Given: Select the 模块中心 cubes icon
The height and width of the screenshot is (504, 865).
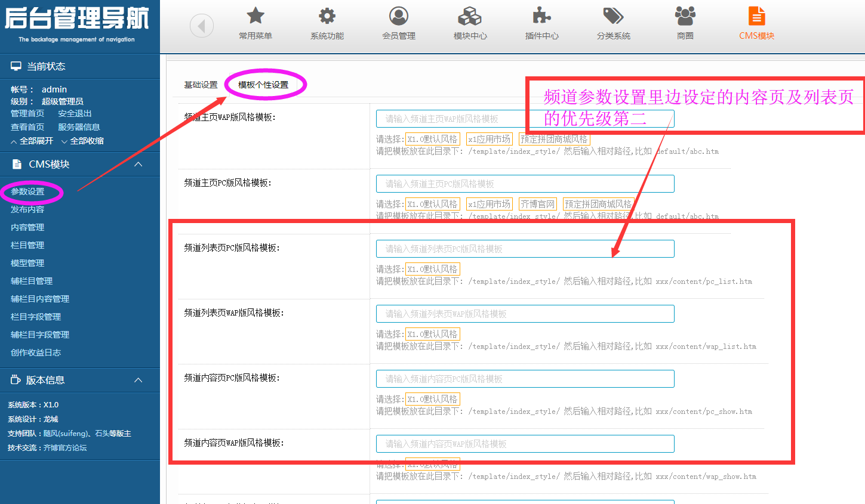Looking at the screenshot, I should [470, 16].
